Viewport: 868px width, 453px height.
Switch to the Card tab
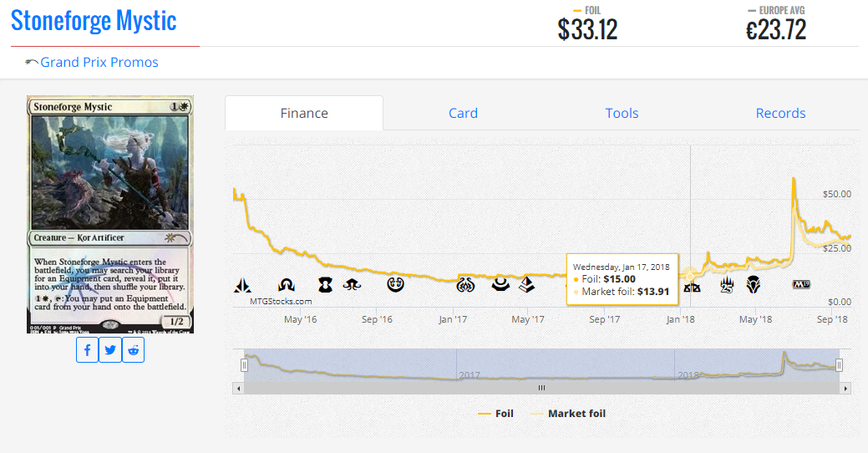(x=463, y=114)
